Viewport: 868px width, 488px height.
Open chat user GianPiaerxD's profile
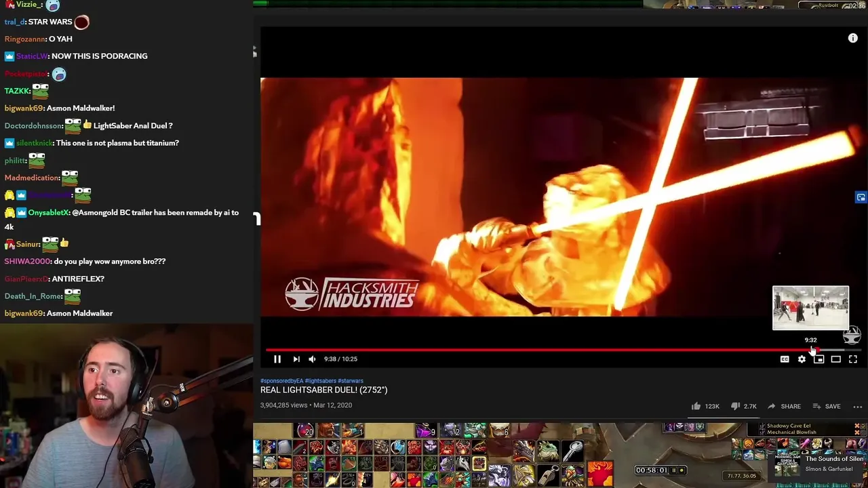[26, 279]
